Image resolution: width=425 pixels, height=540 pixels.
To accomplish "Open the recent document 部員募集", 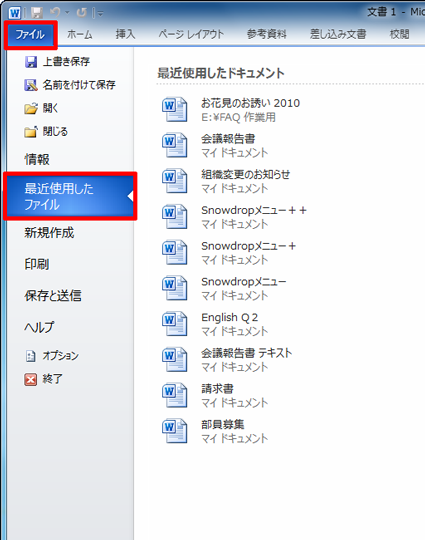I will point(223,425).
